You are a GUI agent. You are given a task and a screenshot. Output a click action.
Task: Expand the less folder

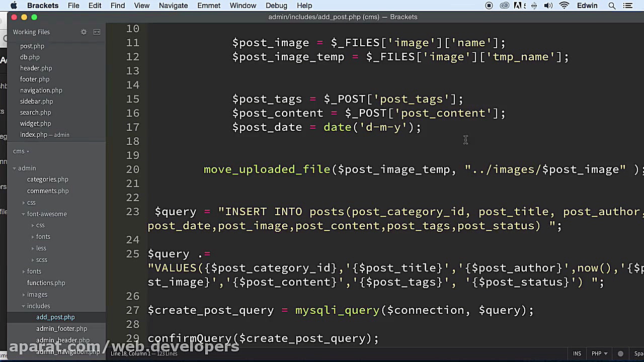click(33, 248)
